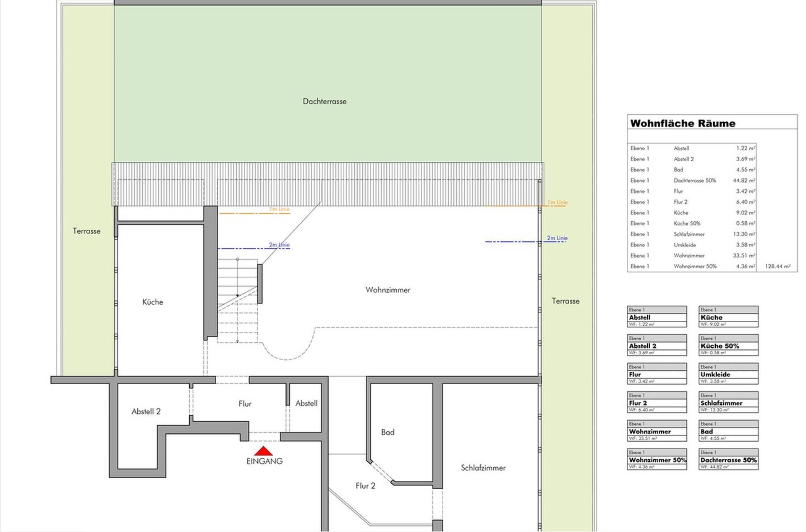Screen dimensions: 806x532
Task: Click the Flur legend card with 3.42 m²
Action: tap(657, 374)
